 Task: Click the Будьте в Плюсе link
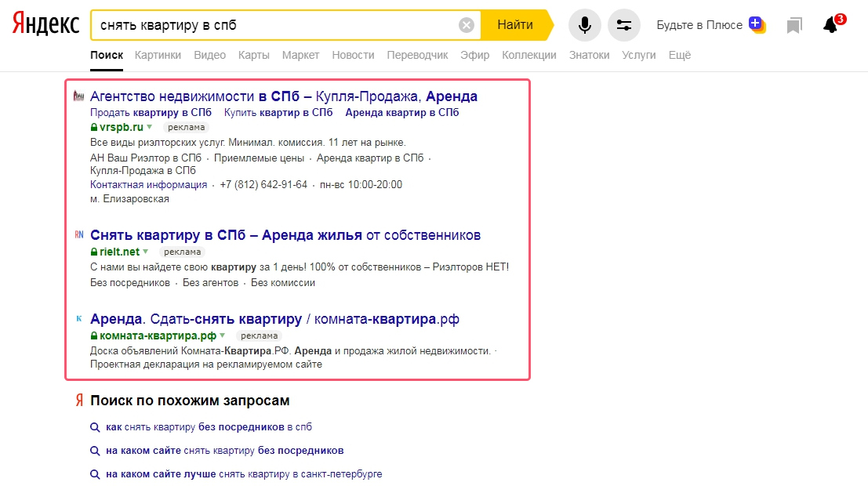point(699,25)
